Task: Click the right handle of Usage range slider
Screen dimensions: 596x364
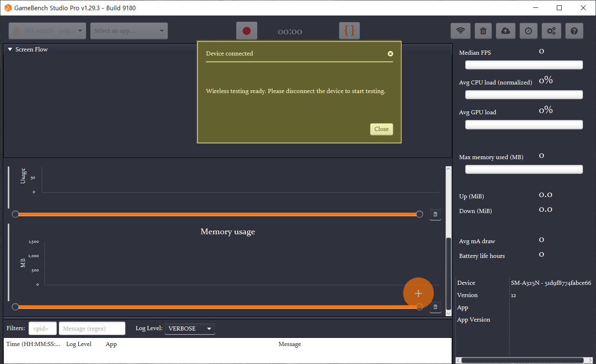Action: click(x=420, y=214)
